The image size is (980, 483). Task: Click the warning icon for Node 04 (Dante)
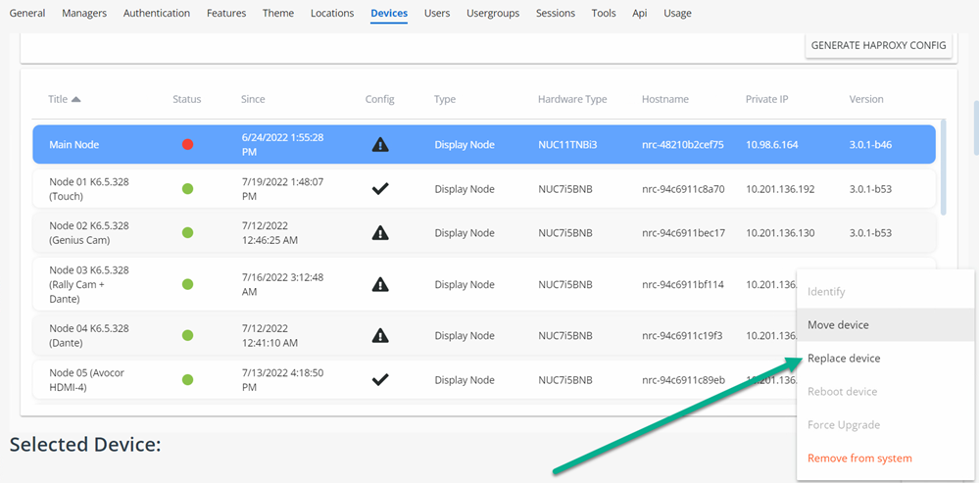[x=380, y=336]
